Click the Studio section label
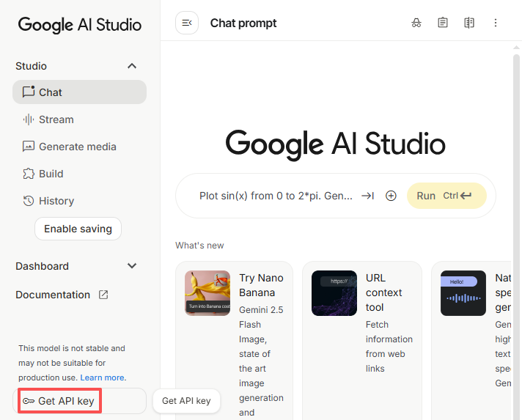Viewport: 522px width, 420px height. click(31, 66)
